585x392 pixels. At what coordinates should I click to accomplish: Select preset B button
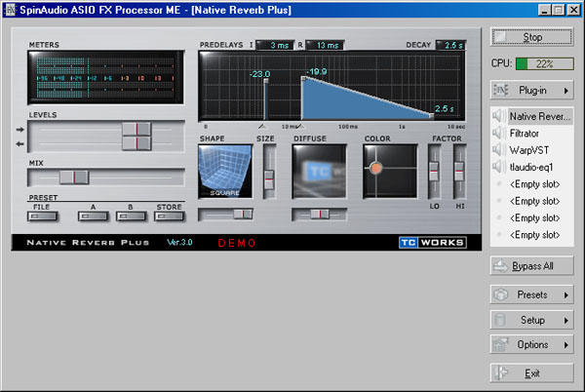coord(131,216)
